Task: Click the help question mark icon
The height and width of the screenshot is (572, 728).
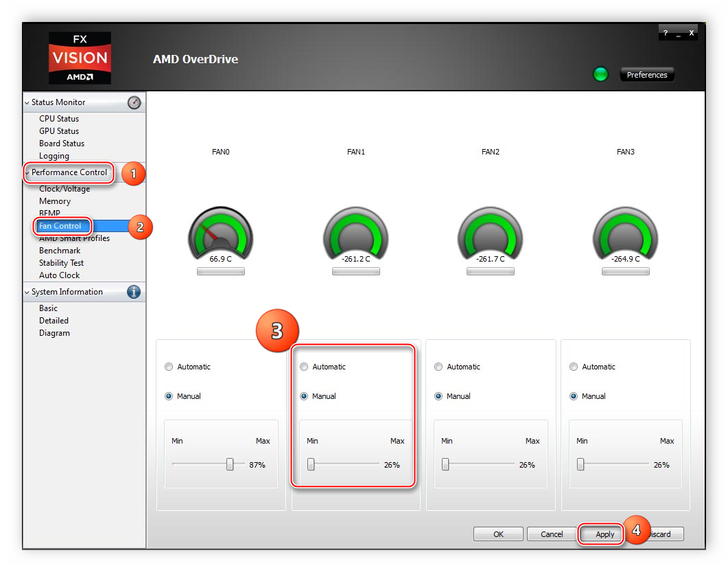Action: tap(665, 33)
